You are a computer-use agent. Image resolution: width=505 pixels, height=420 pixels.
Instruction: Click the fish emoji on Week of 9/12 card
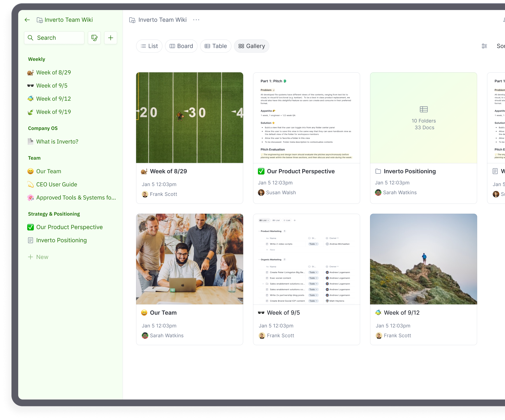pyautogui.click(x=378, y=313)
